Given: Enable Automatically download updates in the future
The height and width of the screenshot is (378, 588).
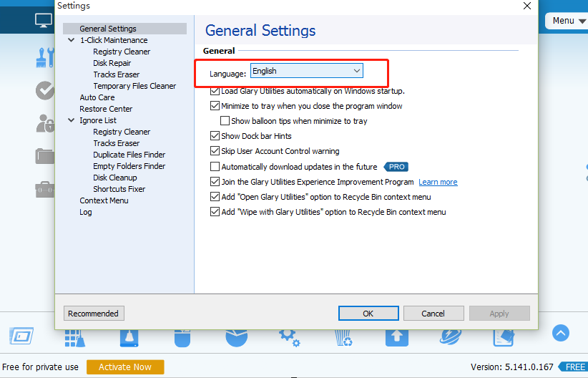Looking at the screenshot, I should [215, 166].
